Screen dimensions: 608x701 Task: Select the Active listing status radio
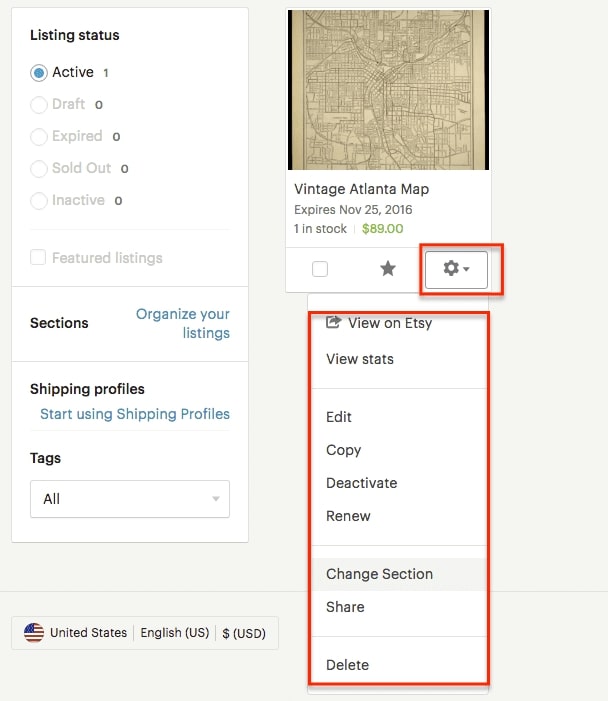(x=39, y=73)
